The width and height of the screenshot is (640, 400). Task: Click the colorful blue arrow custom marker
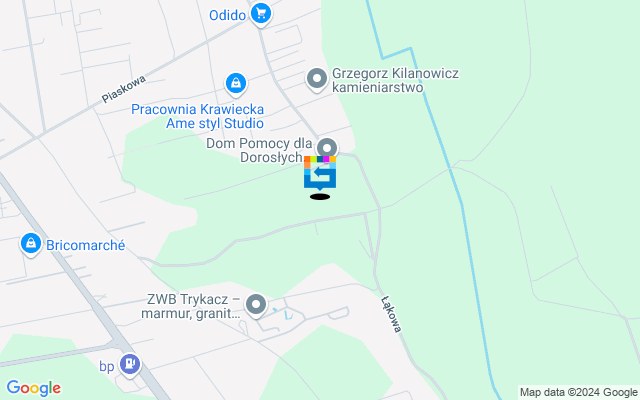point(320,173)
